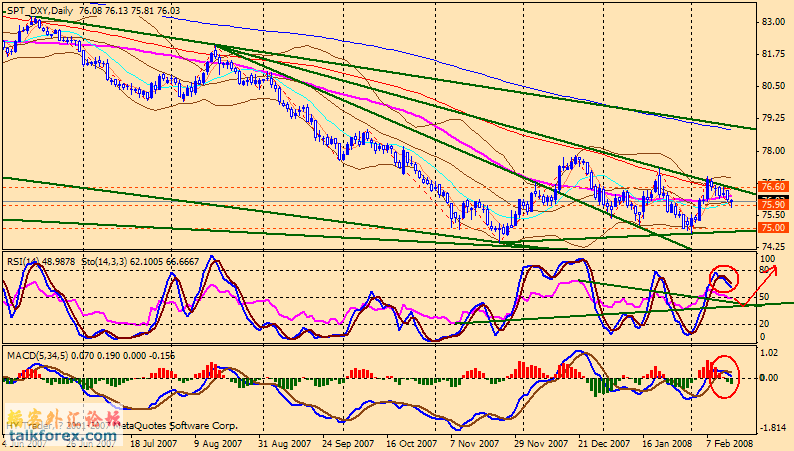The width and height of the screenshot is (794, 451).
Task: Click the 16 Jan 2008 date label
Action: click(x=667, y=443)
